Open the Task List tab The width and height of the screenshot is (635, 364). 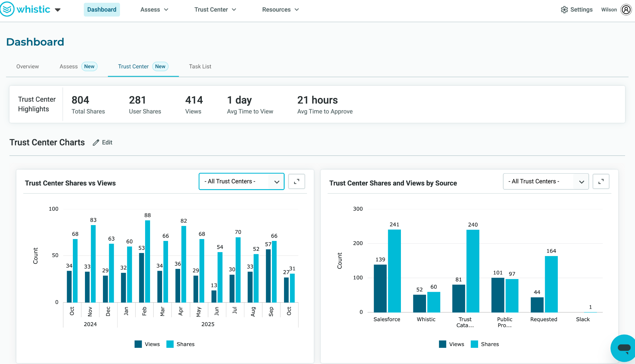[200, 66]
